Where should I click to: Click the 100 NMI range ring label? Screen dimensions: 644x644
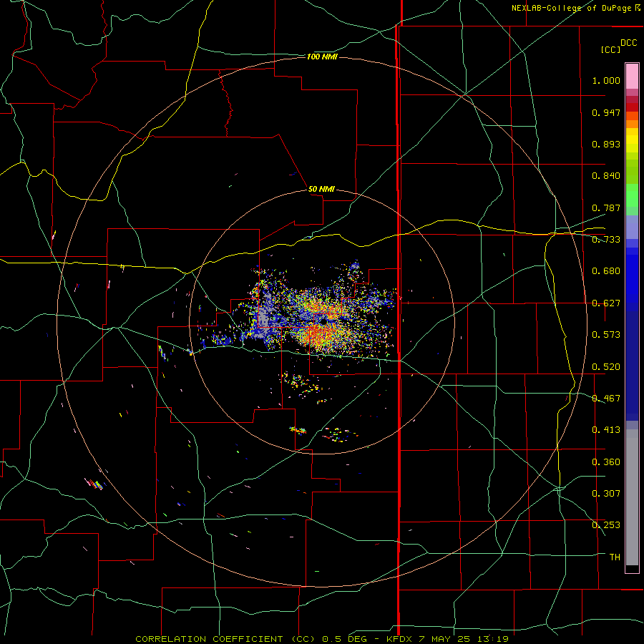[322, 57]
